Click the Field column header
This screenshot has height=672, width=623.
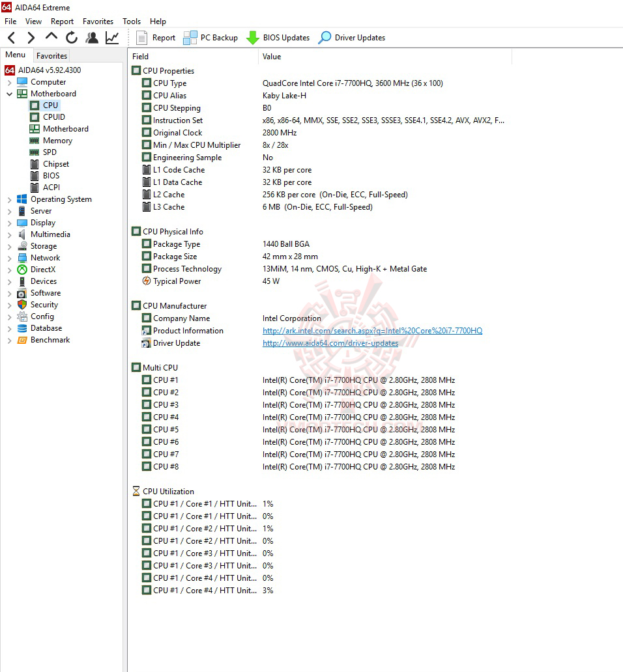tap(193, 57)
